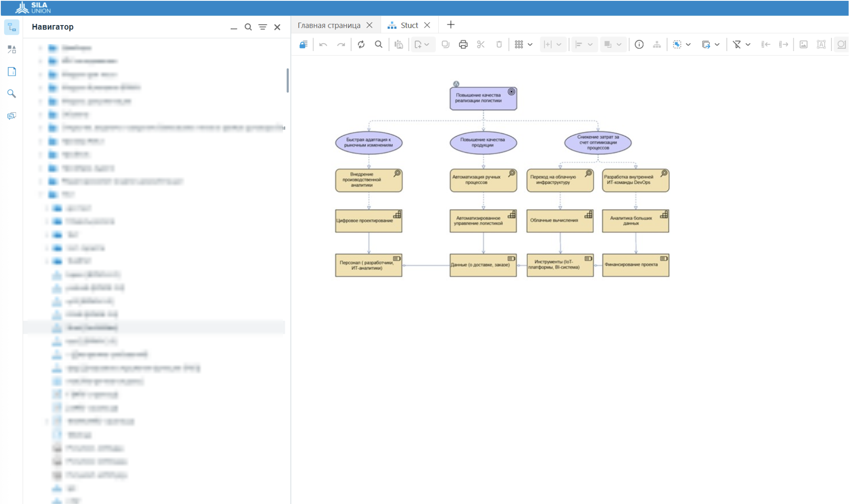849x504 pixels.
Task: Click the print icon in toolbar
Action: [x=463, y=44]
